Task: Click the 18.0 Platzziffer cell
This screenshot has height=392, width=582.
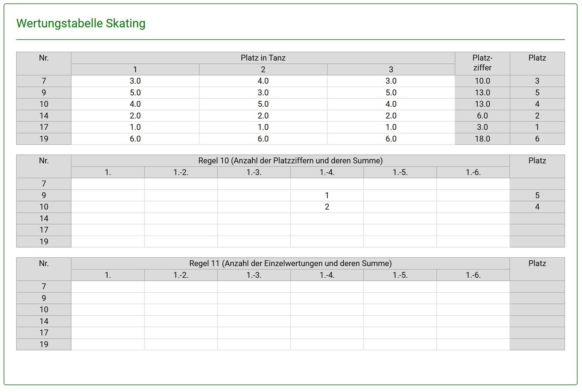Action: (482, 139)
